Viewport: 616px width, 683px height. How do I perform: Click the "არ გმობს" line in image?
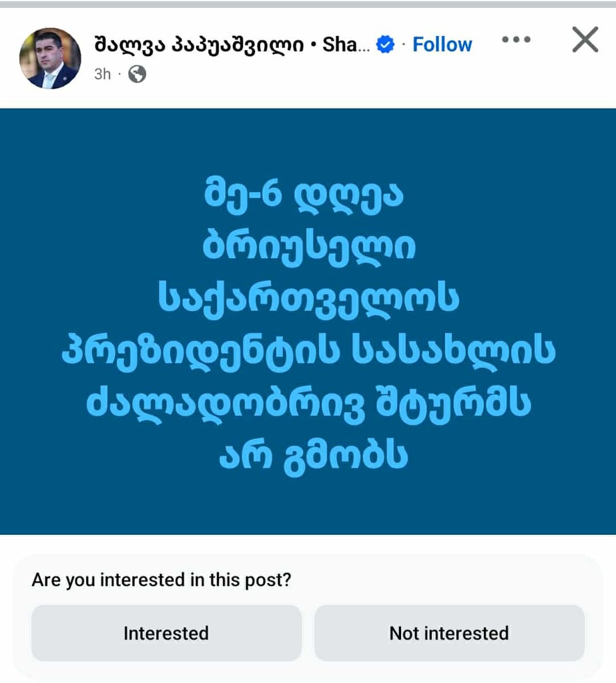[308, 456]
